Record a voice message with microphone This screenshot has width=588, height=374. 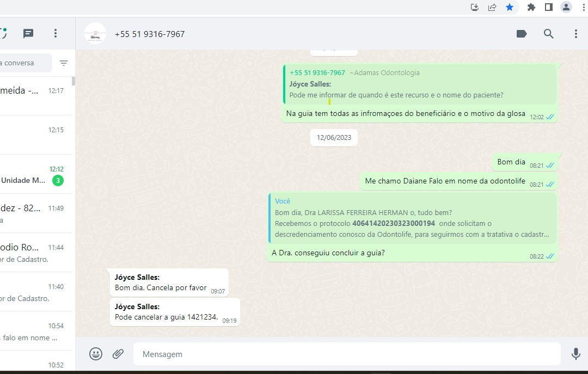click(575, 354)
